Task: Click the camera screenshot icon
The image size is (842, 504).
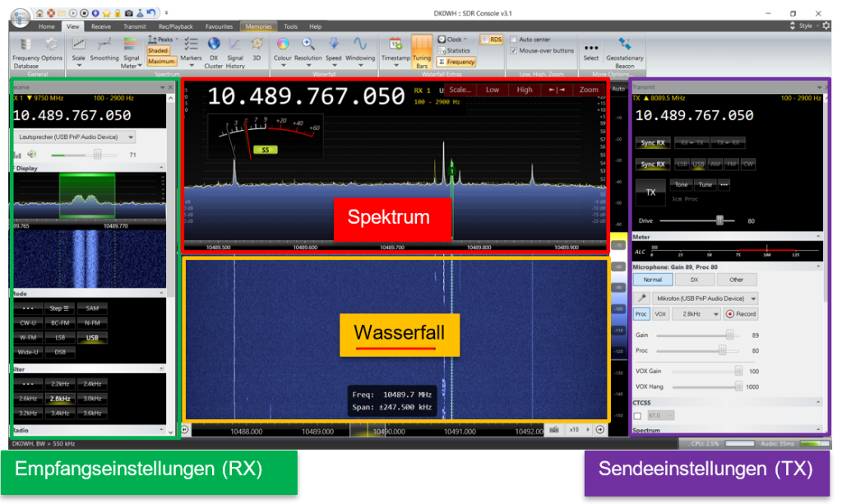Action: (129, 13)
